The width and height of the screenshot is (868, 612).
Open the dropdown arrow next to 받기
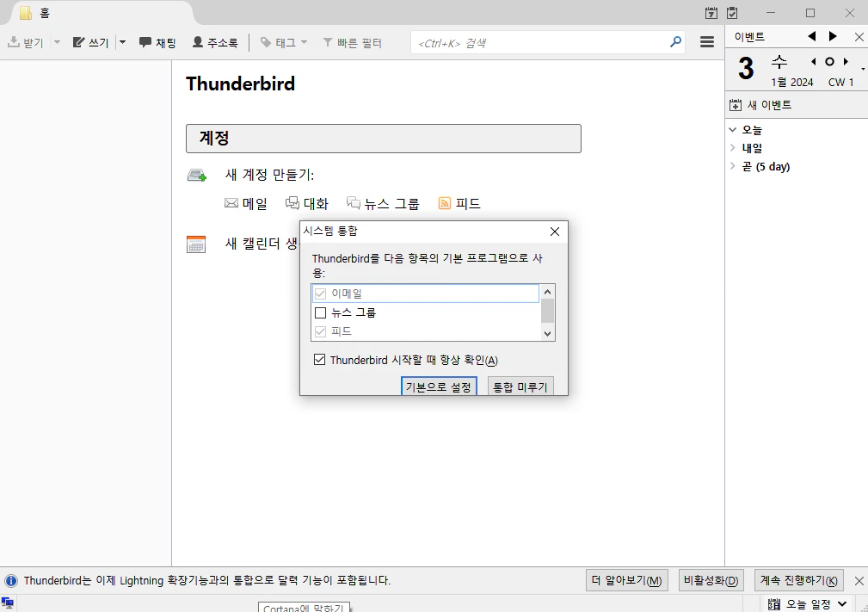(57, 43)
